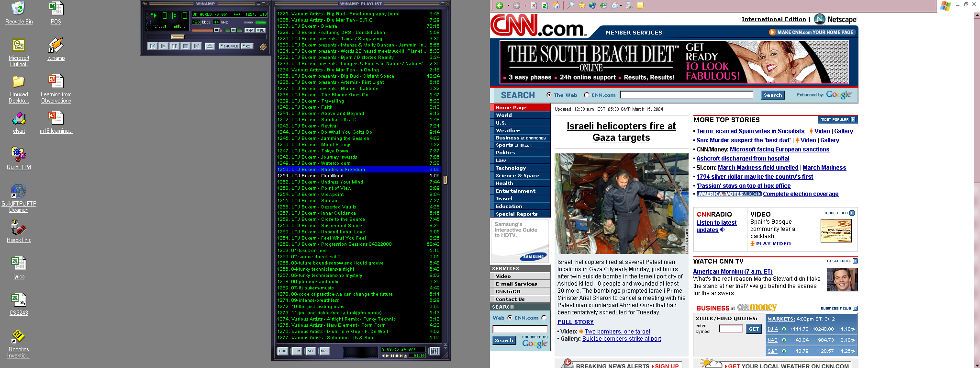
Task: Select Entertainment in CNN navigation menu
Action: (x=515, y=191)
